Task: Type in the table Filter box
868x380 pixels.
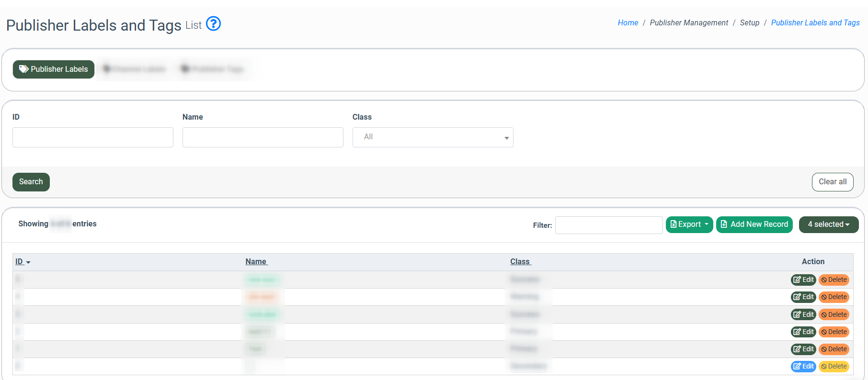Action: 608,225
